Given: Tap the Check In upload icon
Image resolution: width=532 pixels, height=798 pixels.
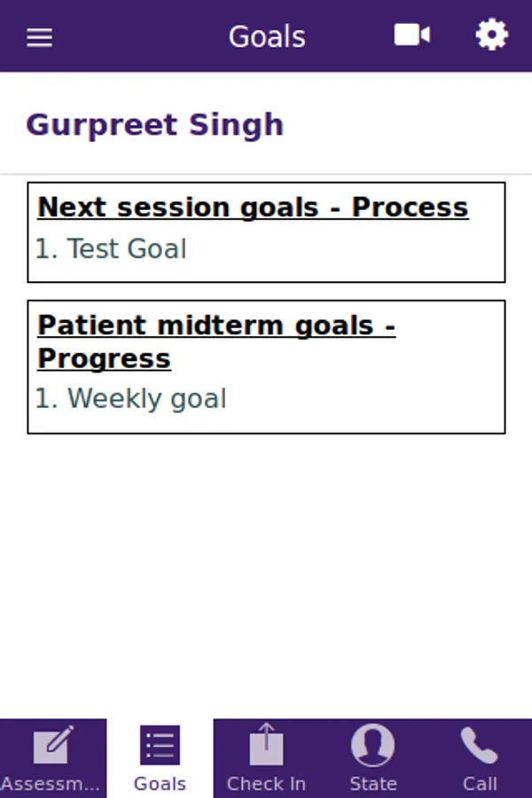Looking at the screenshot, I should click(266, 745).
